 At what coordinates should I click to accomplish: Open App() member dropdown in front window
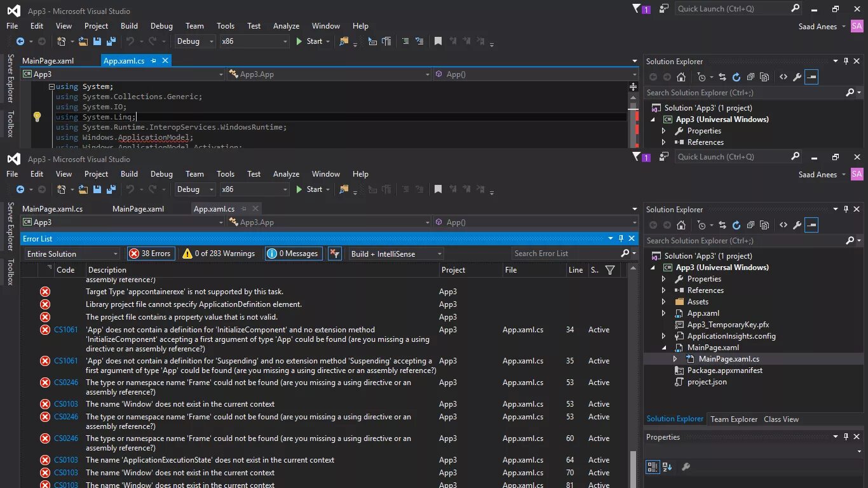(x=536, y=222)
